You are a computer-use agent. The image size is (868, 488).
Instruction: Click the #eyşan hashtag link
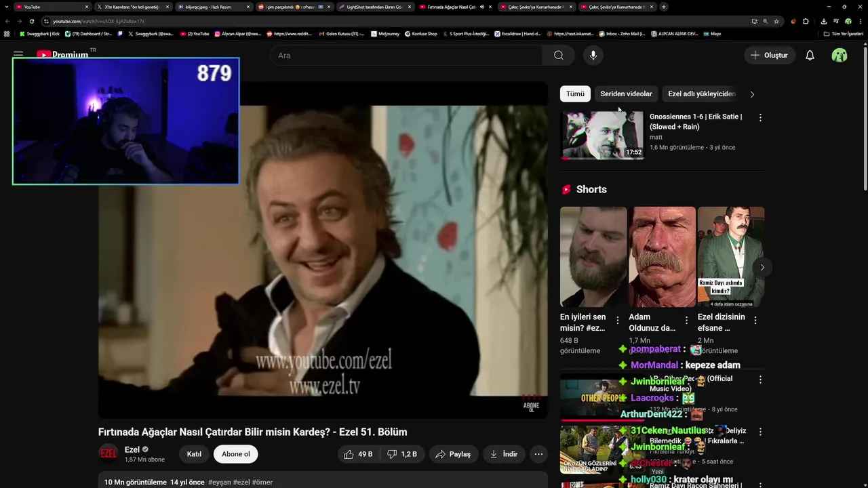(219, 482)
